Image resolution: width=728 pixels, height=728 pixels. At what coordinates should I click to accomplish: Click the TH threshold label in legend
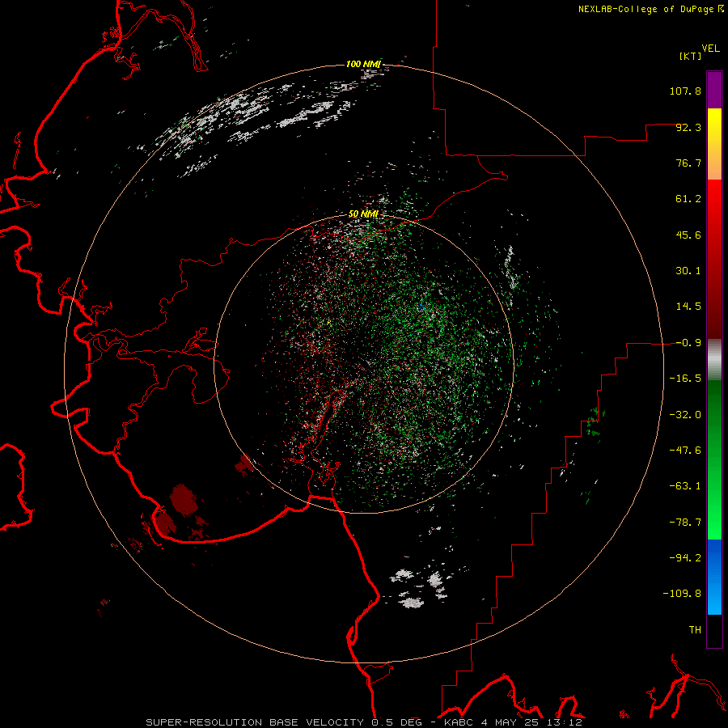[695, 629]
